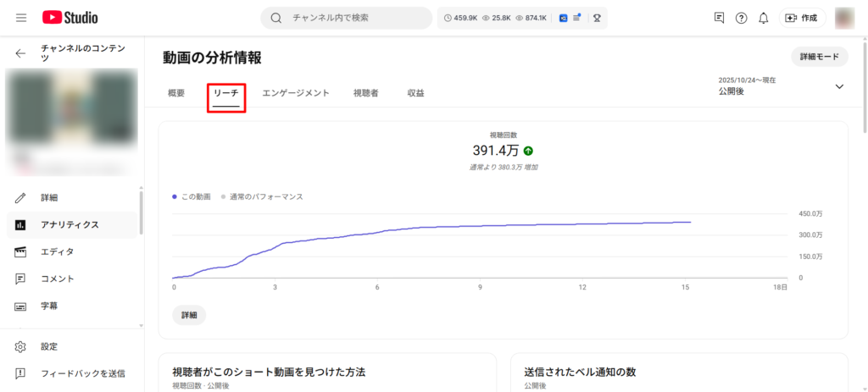Open エディタ in the sidebar

click(x=57, y=251)
